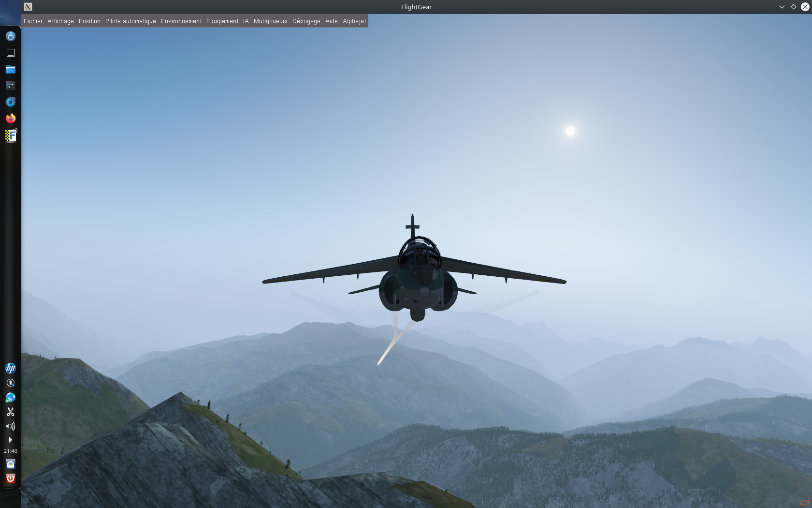Click the 21:40 panel clock
The width and height of the screenshot is (812, 508).
(x=11, y=451)
